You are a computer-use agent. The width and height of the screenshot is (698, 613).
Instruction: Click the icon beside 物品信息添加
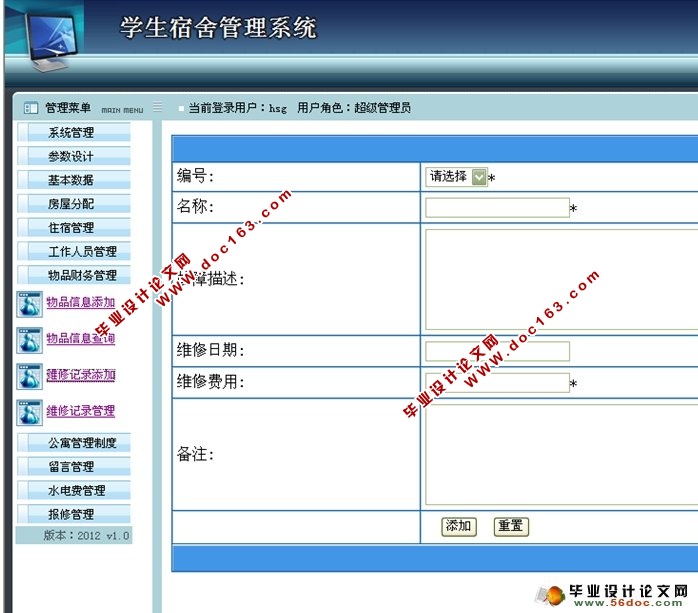pyautogui.click(x=29, y=304)
